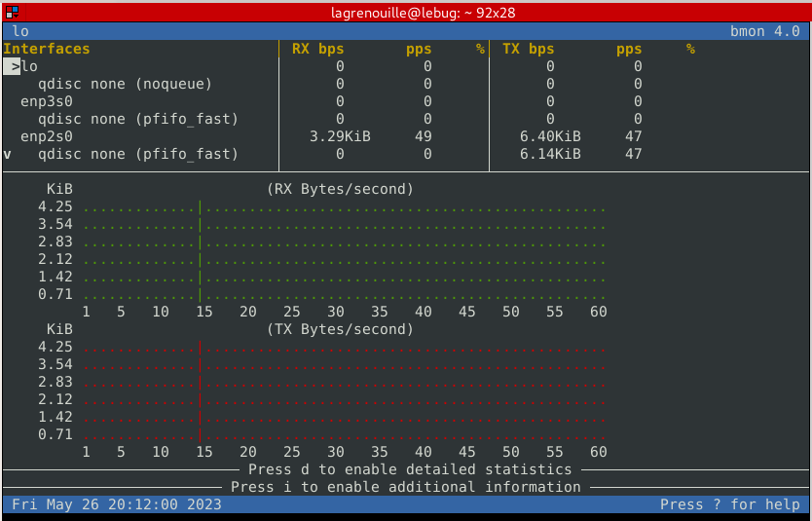Image resolution: width=812 pixels, height=521 pixels.
Task: Click the terminal window icon in title bar
Action: click(12, 11)
